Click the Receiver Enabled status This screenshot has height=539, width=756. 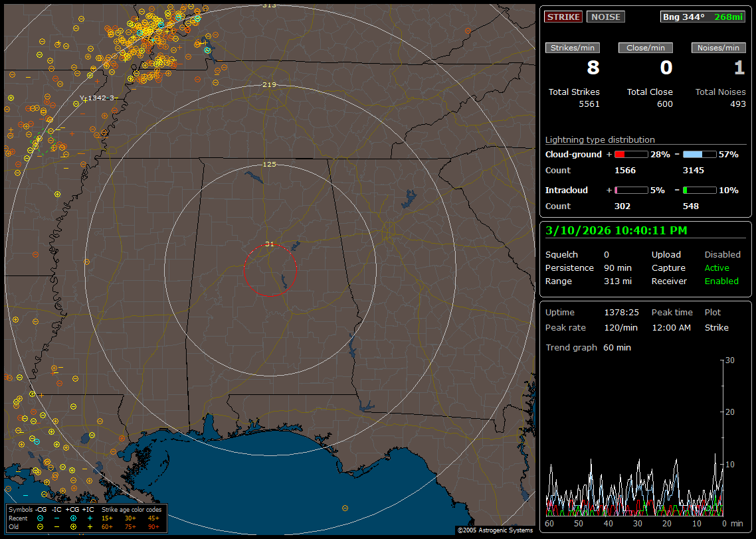point(721,281)
